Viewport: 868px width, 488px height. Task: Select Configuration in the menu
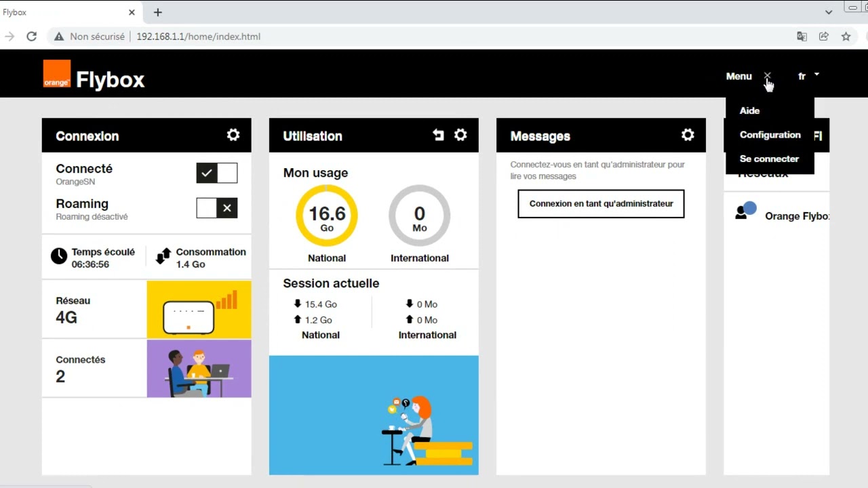point(770,135)
